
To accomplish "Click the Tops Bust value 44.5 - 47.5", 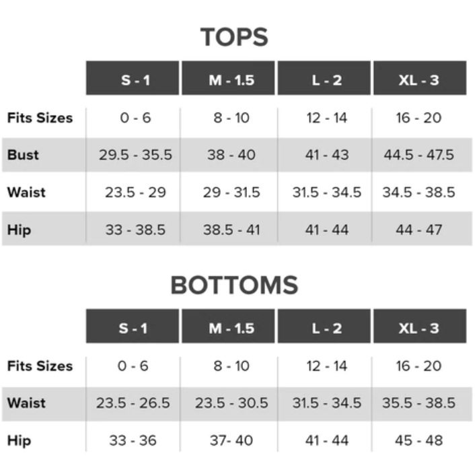I will tap(419, 155).
